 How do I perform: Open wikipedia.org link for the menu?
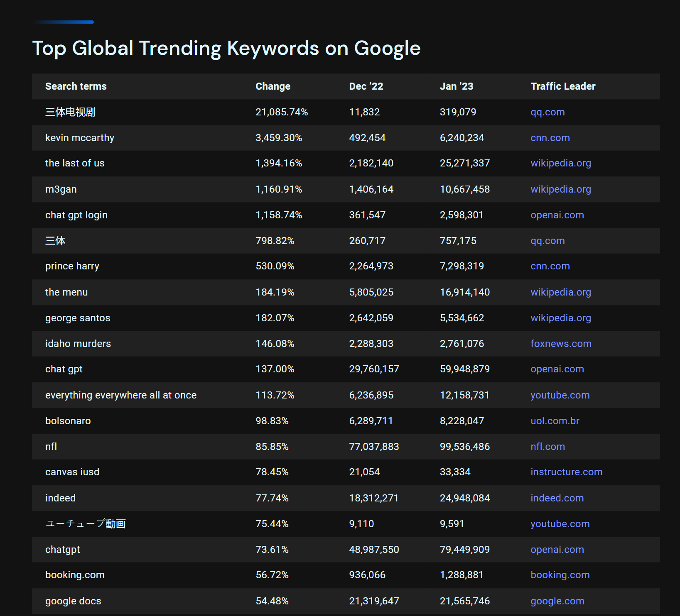point(560,292)
